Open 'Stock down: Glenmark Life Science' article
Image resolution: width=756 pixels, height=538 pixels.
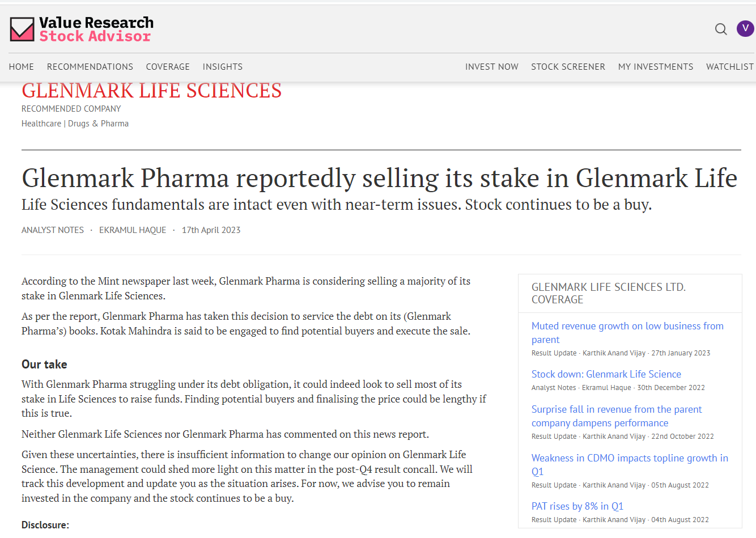[x=606, y=374]
